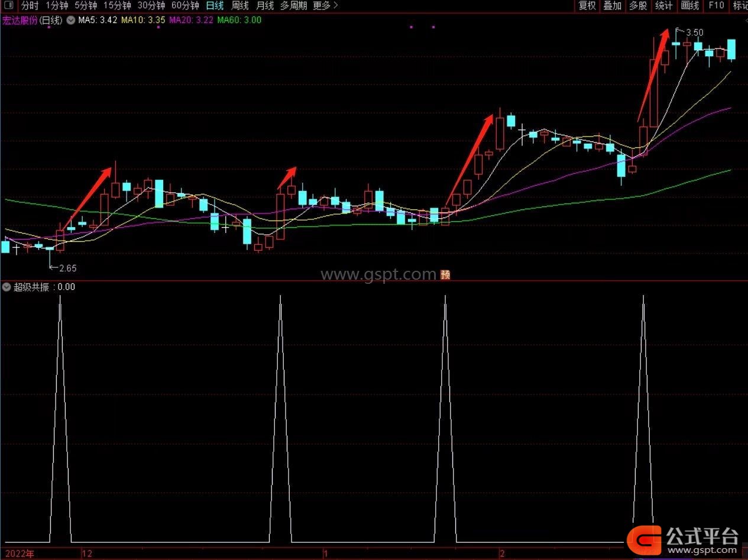The height and width of the screenshot is (560, 748).
Task: Select the 日线 daily chart tab
Action: [215, 6]
